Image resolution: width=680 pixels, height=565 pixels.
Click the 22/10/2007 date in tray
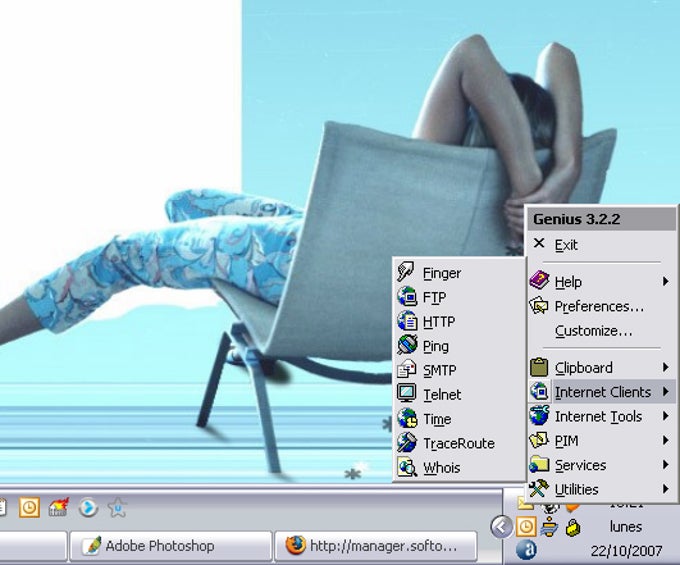tap(626, 551)
